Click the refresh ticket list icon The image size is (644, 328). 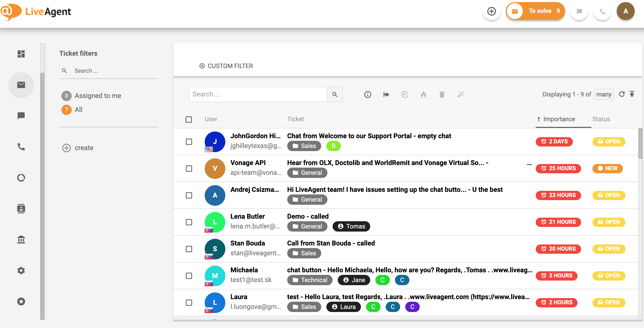coord(622,94)
